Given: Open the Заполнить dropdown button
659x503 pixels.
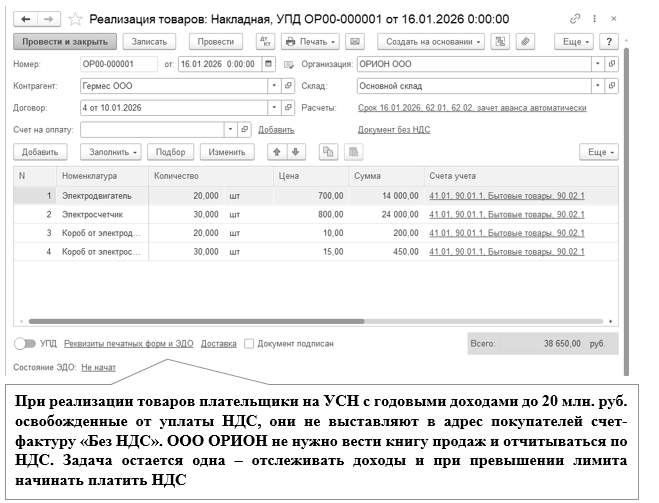Looking at the screenshot, I should click(x=111, y=152).
